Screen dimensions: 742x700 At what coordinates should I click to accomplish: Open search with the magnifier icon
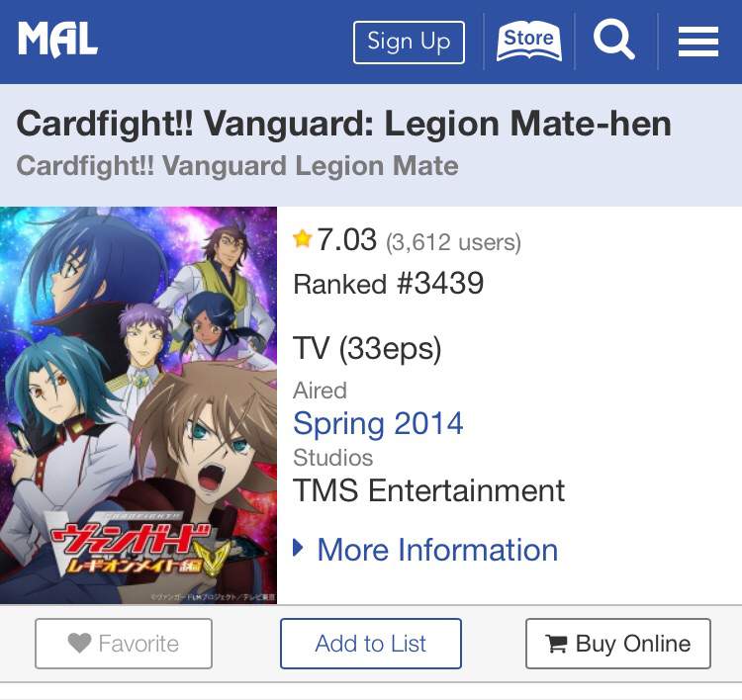click(613, 40)
